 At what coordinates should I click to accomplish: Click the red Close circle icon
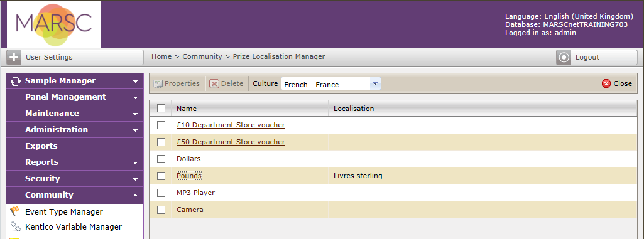(606, 83)
